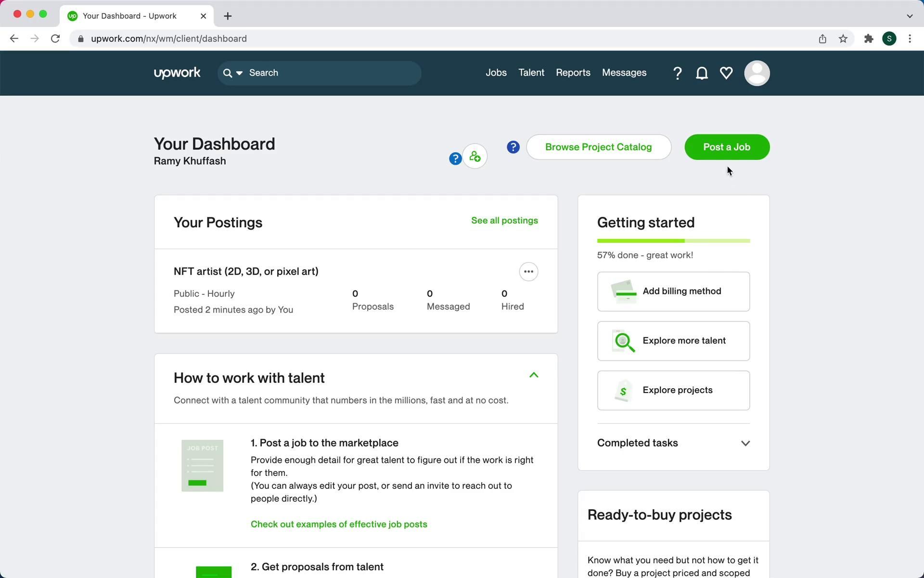Open the browser extensions puzzle icon

[869, 39]
